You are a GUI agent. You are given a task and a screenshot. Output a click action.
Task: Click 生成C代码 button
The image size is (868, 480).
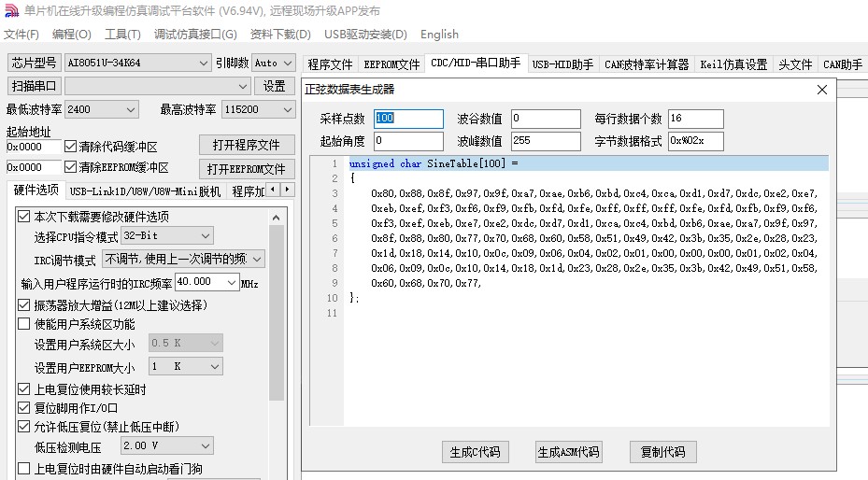click(475, 452)
